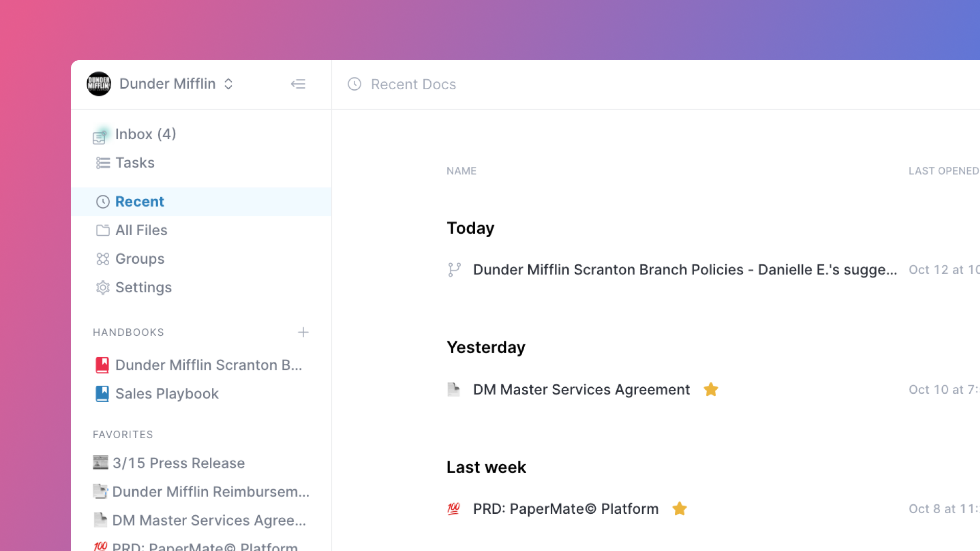
Task: Click the branch icon beside Scranton Policies
Action: click(454, 270)
